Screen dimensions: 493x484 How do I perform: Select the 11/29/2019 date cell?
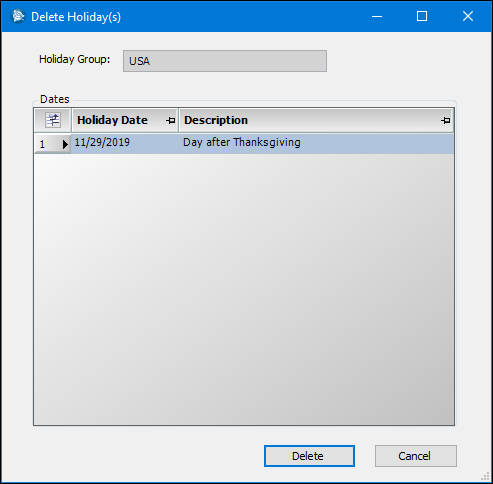pos(125,143)
